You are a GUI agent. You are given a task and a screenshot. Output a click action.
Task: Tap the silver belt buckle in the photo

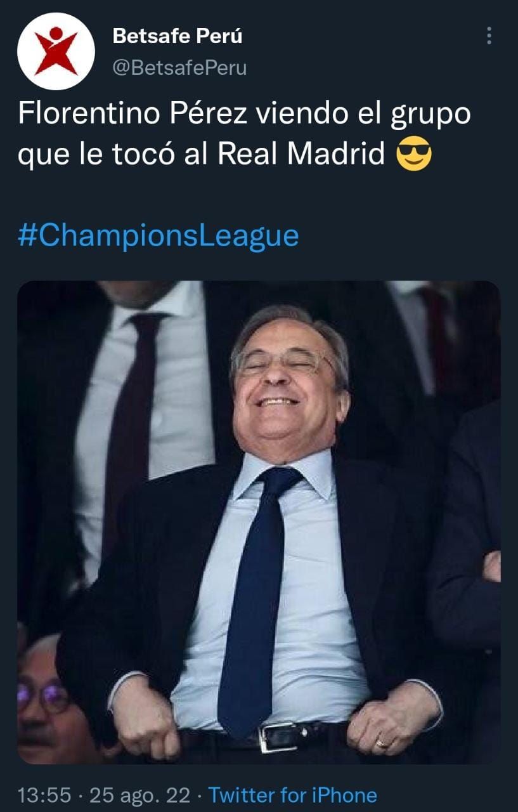coord(278,737)
